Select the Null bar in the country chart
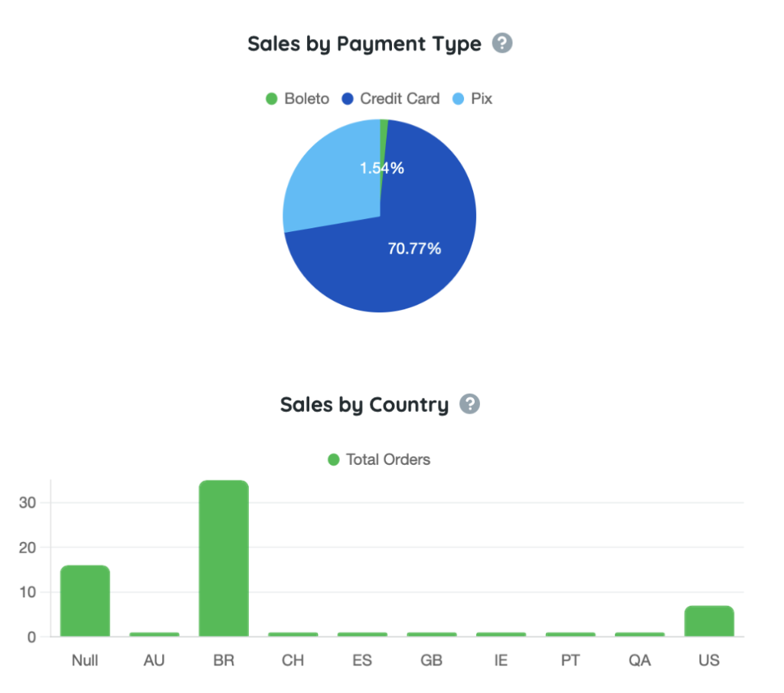This screenshot has height=693, width=784. click(85, 601)
